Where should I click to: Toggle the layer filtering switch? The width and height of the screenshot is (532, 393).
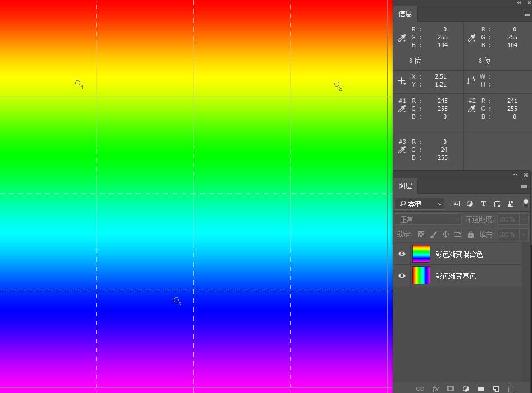(x=526, y=202)
